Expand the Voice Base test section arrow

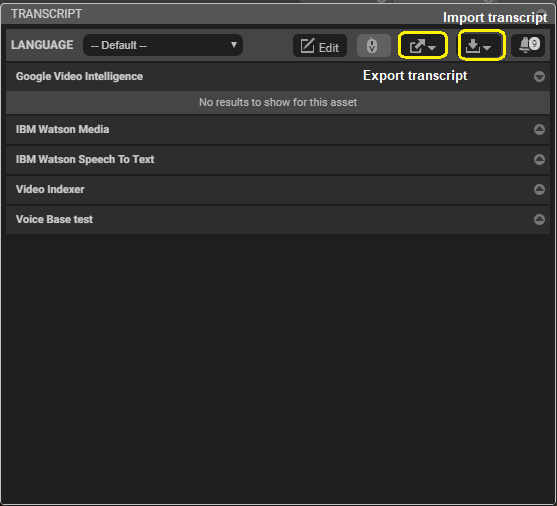pos(539,219)
